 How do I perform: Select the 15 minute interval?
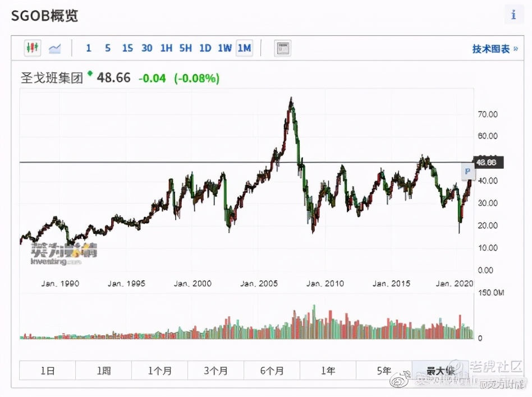tap(127, 48)
